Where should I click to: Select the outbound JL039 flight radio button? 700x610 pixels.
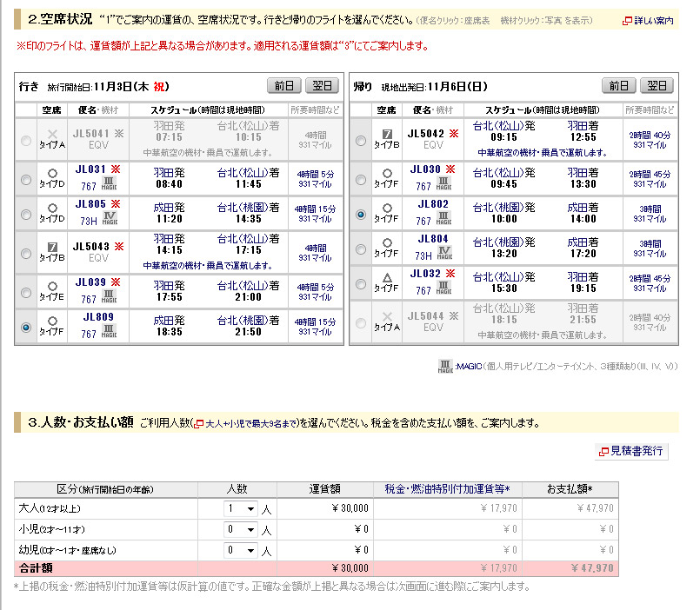click(x=26, y=292)
